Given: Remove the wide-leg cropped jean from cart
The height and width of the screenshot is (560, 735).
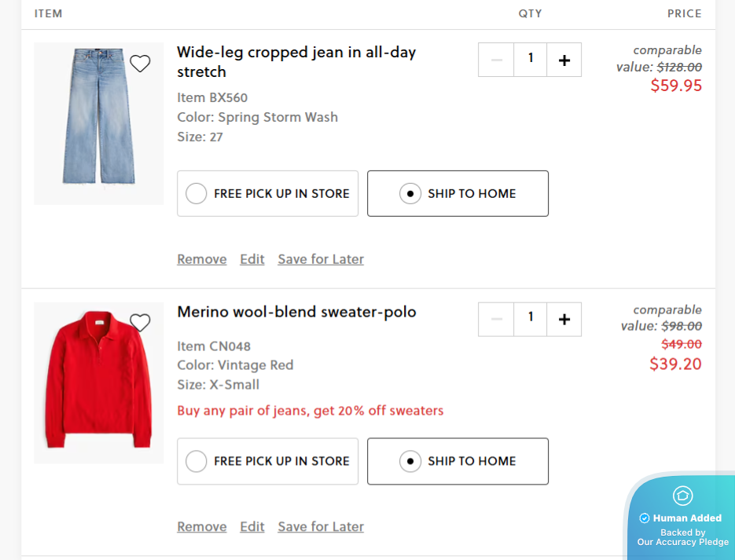Looking at the screenshot, I should pyautogui.click(x=201, y=258).
